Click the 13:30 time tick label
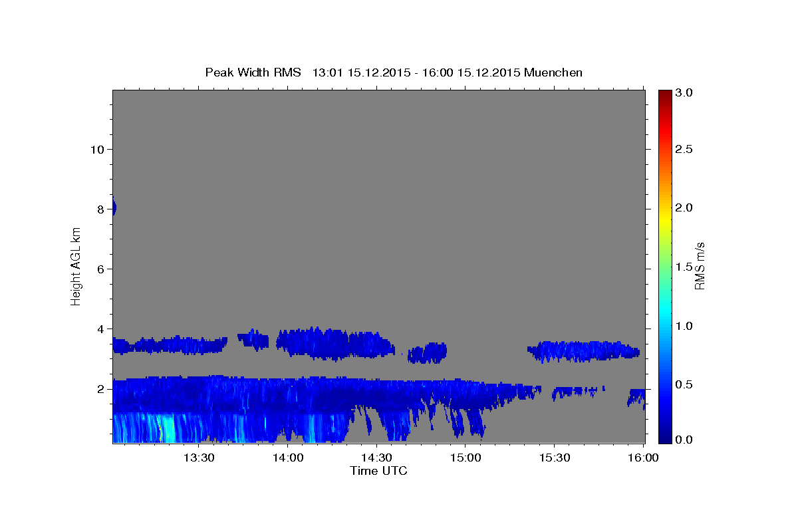Viewport: 798px width, 532px height. 199,458
